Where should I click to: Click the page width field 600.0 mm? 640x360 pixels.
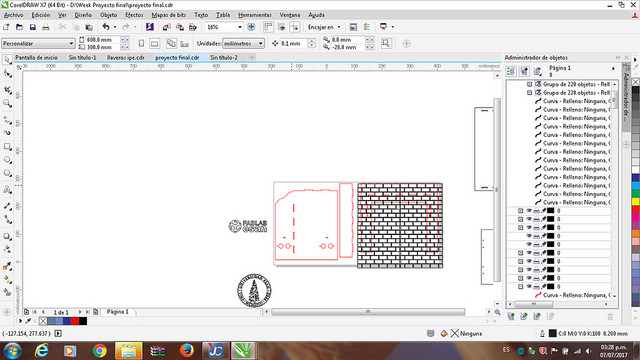point(102,40)
